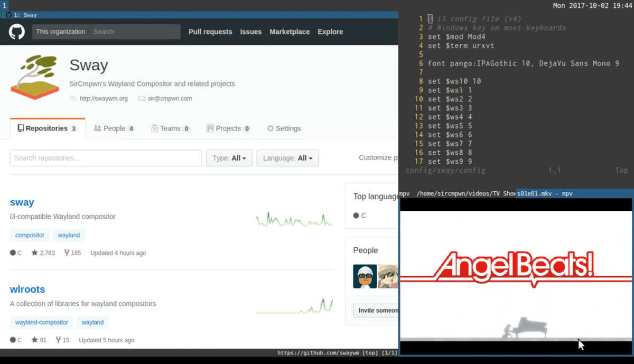Viewport: 634px width, 364px height.
Task: Click the fork icon for wlroots
Action: point(59,340)
